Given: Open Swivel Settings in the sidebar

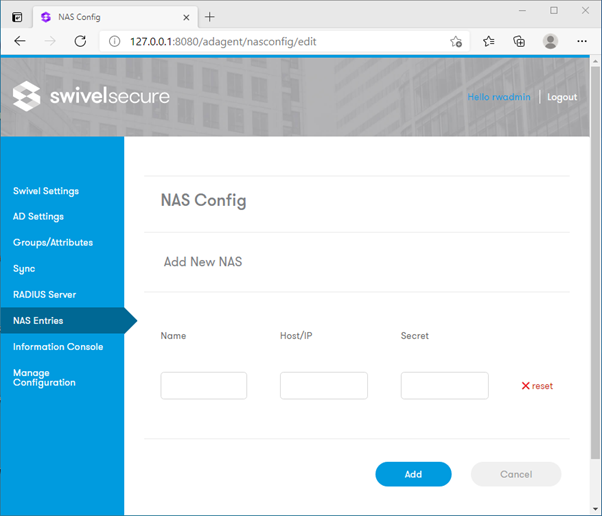Looking at the screenshot, I should (46, 191).
